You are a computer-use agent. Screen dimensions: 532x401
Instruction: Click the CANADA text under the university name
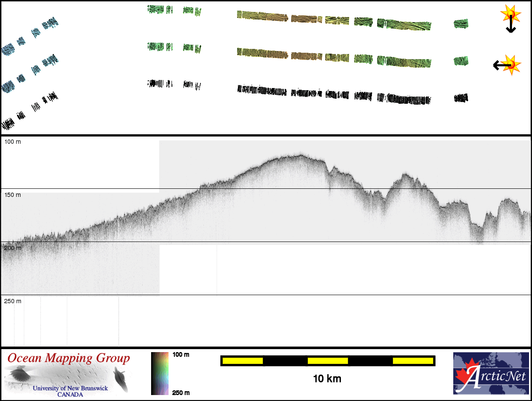tap(70, 394)
